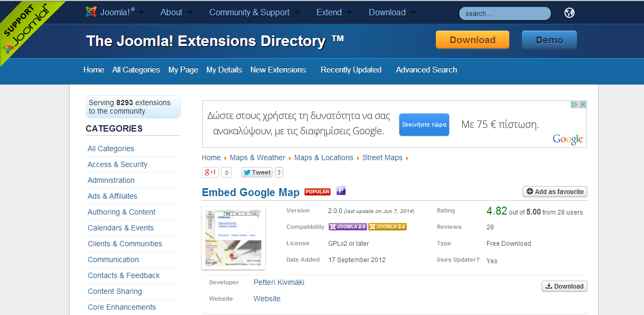Expand the About menu dropdown arrow

point(190,13)
